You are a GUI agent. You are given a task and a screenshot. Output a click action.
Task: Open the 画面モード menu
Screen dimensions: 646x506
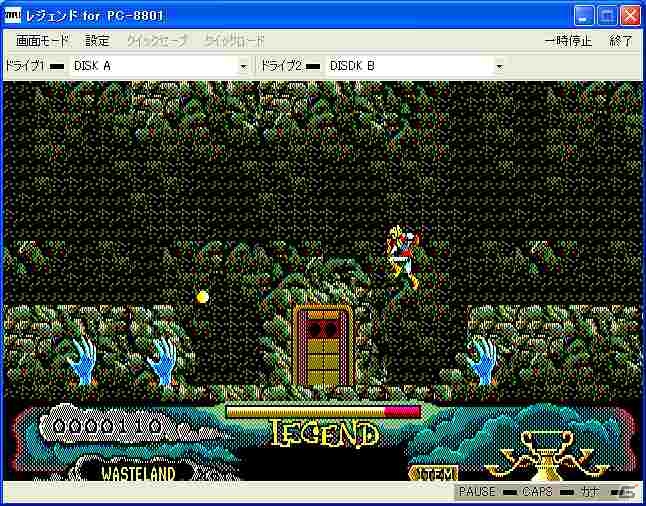pyautogui.click(x=42, y=41)
